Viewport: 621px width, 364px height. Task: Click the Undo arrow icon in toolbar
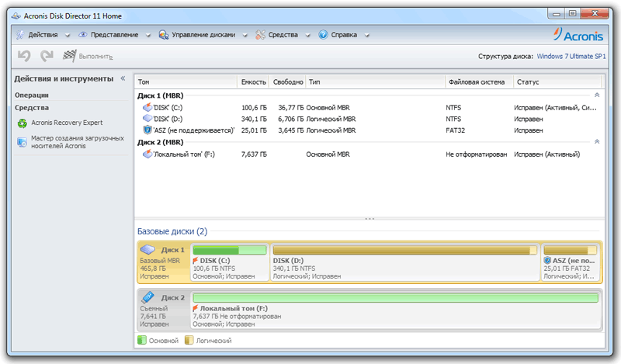point(24,56)
